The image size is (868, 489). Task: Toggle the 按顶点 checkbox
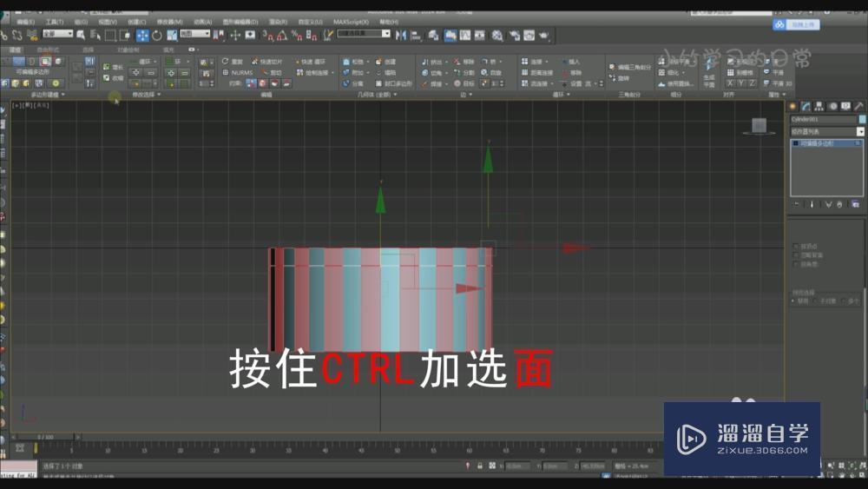tap(796, 246)
